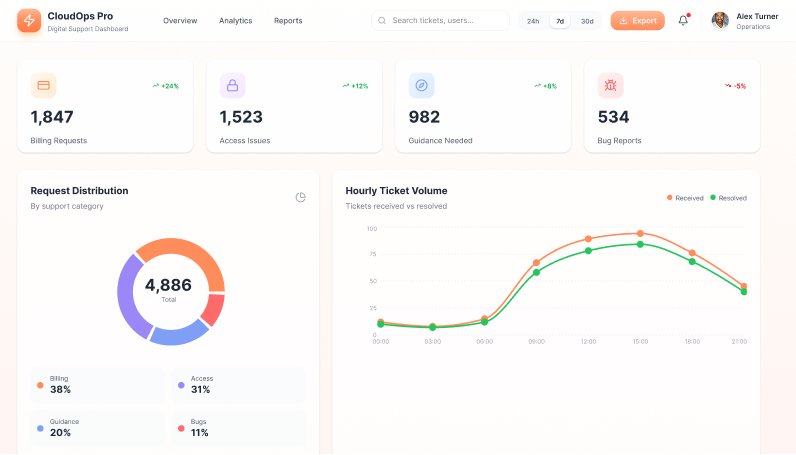
Task: Select the Bugs 11% legend card
Action: [238, 427]
